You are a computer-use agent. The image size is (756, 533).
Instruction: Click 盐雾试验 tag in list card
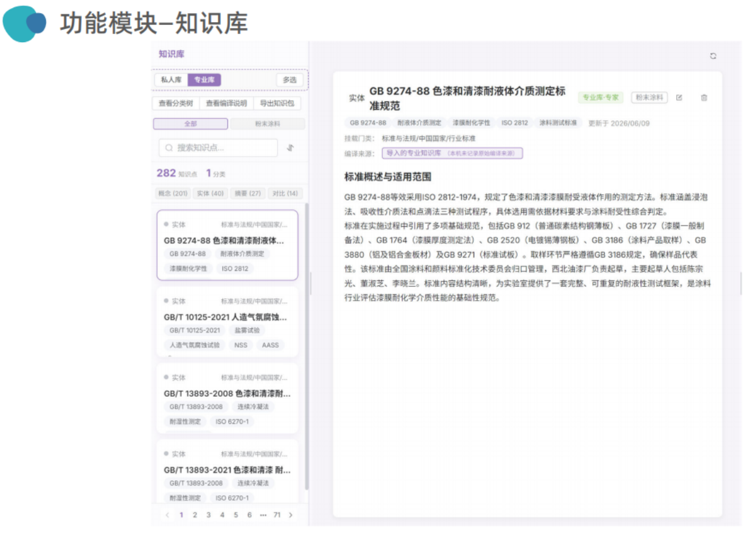pyautogui.click(x=248, y=330)
